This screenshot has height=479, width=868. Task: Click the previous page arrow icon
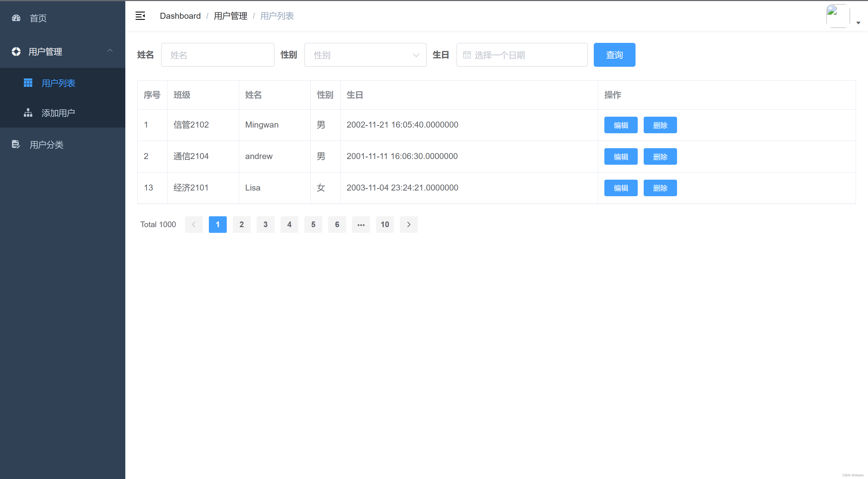point(194,224)
